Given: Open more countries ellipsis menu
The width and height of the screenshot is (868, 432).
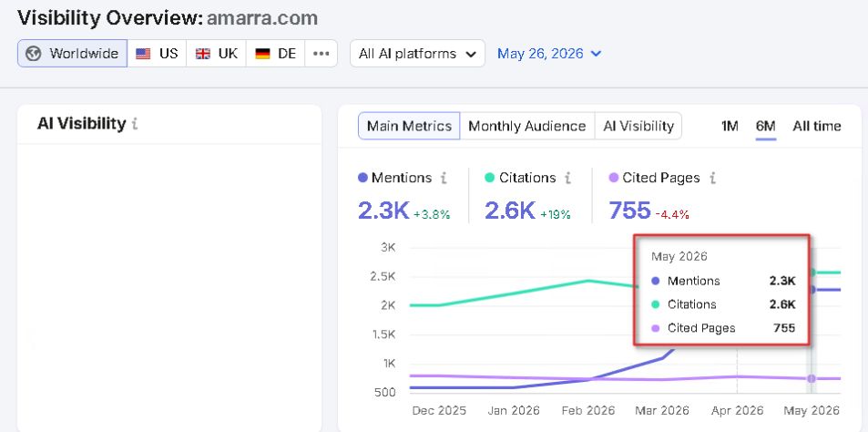Looking at the screenshot, I should (x=322, y=54).
